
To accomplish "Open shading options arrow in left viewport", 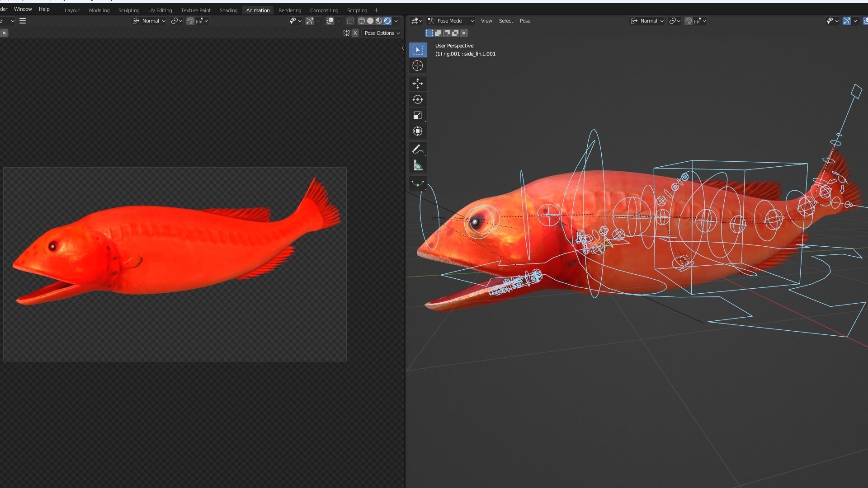I will (396, 21).
